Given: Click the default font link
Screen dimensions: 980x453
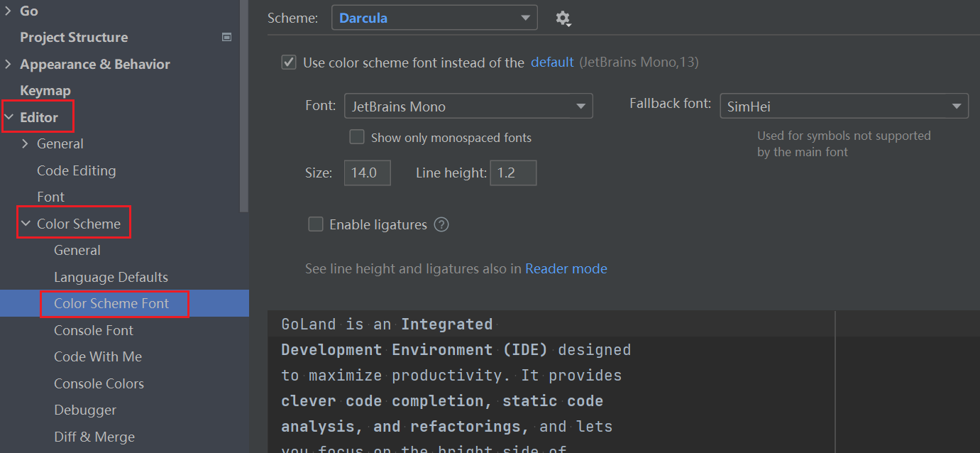Looking at the screenshot, I should pyautogui.click(x=552, y=62).
